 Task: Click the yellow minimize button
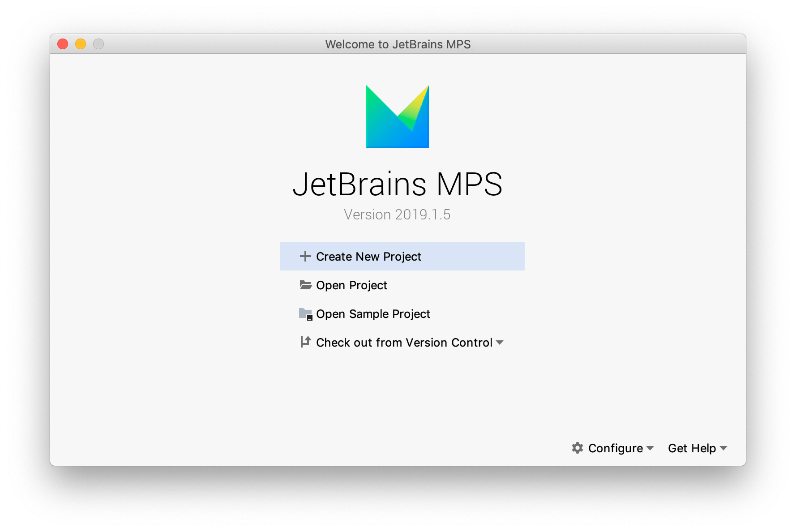tap(81, 43)
